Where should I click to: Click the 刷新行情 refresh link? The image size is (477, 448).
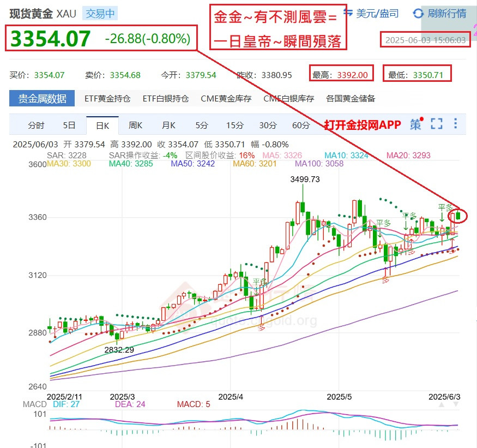tap(447, 14)
